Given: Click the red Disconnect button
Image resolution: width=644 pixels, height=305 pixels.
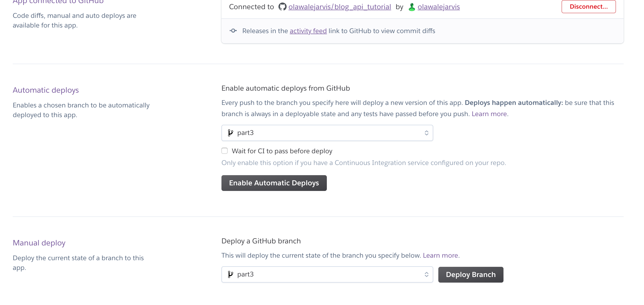Looking at the screenshot, I should coord(588,7).
